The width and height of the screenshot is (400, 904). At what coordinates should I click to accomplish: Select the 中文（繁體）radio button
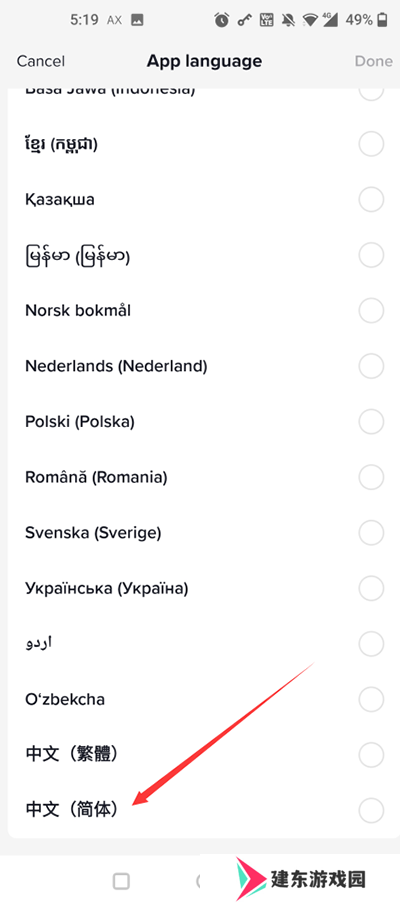coord(371,754)
